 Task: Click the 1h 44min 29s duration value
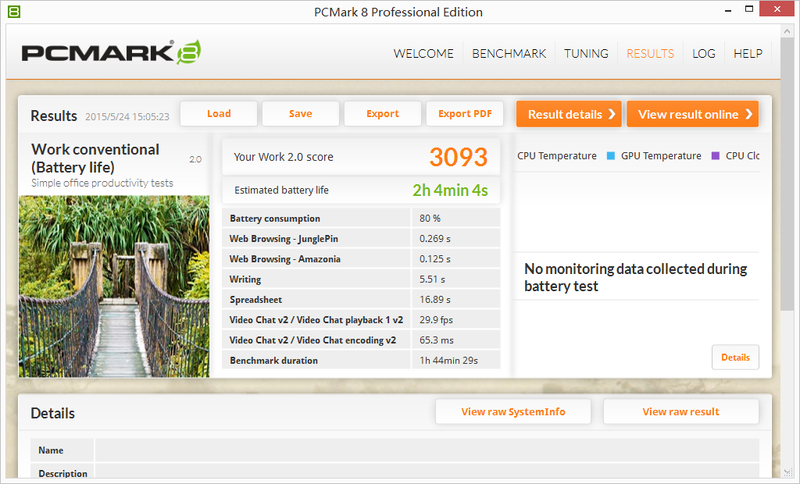pyautogui.click(x=449, y=361)
